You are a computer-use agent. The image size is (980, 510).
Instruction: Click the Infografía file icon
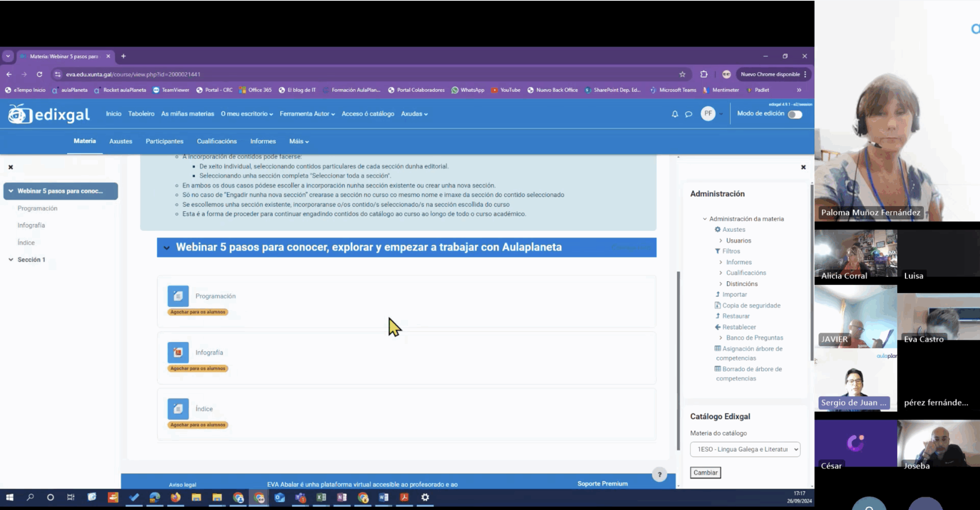click(178, 352)
